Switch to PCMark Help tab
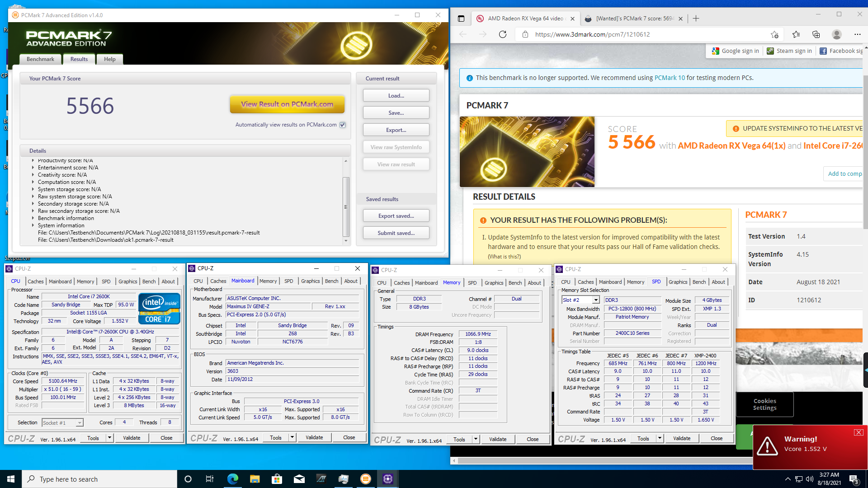This screenshot has width=868, height=488. pos(110,59)
